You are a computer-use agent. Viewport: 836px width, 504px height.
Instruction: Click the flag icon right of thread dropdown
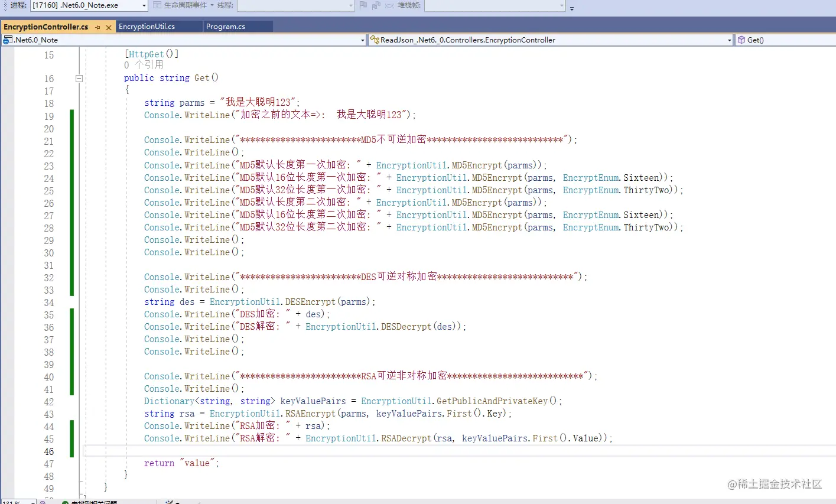tap(363, 5)
